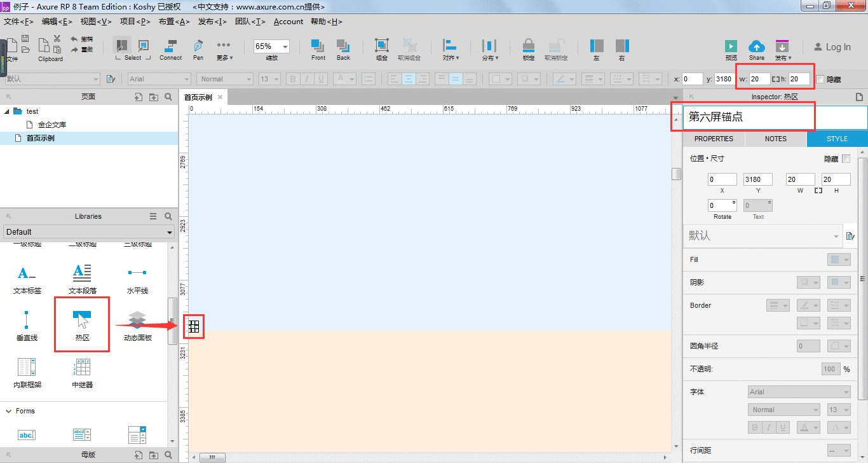The width and height of the screenshot is (868, 463).
Task: Toggle Underline in format bar
Action: (321, 79)
